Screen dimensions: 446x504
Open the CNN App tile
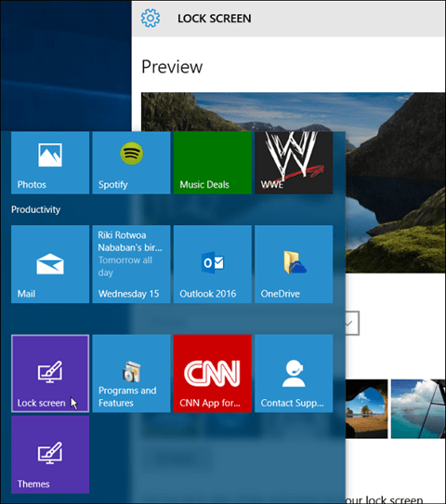pos(213,374)
